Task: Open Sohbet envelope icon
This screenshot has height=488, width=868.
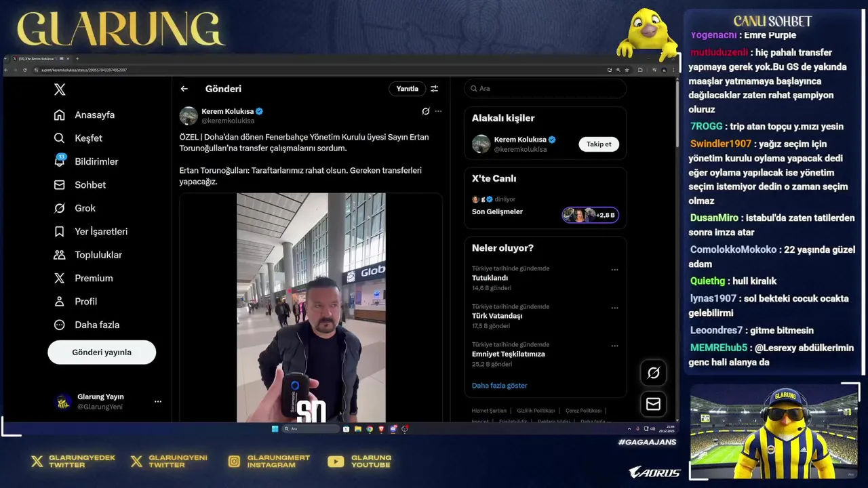Action: tap(60, 185)
